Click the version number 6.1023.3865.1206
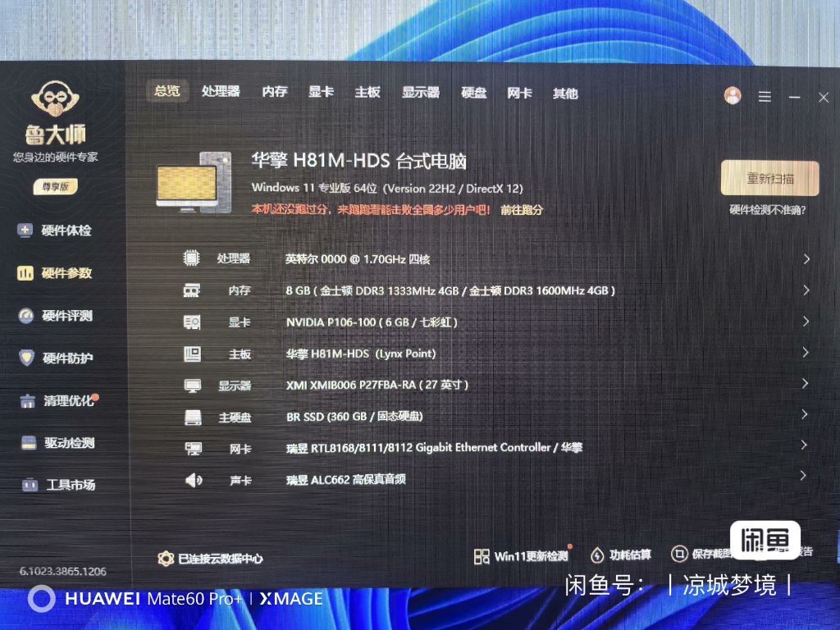 click(63, 572)
